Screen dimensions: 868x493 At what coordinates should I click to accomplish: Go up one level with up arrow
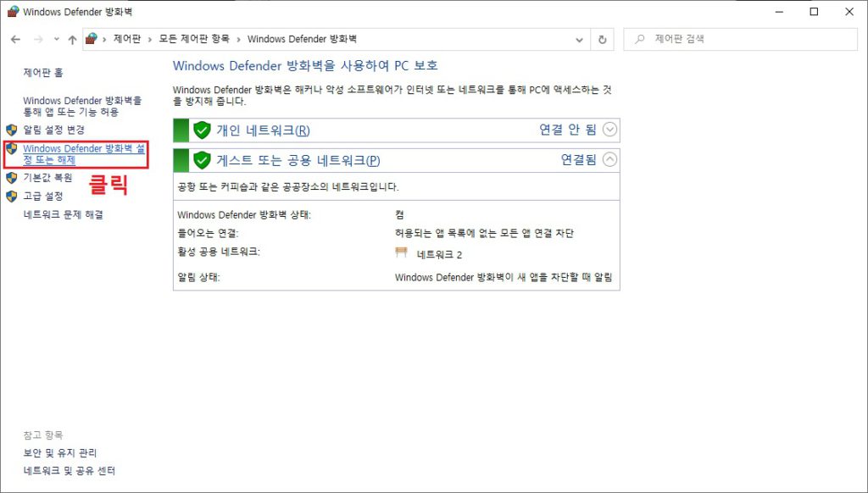click(73, 39)
